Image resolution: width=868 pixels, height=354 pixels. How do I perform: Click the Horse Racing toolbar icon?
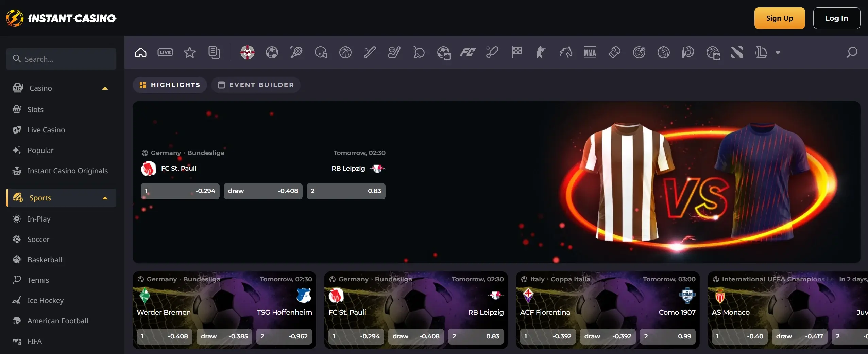point(566,53)
